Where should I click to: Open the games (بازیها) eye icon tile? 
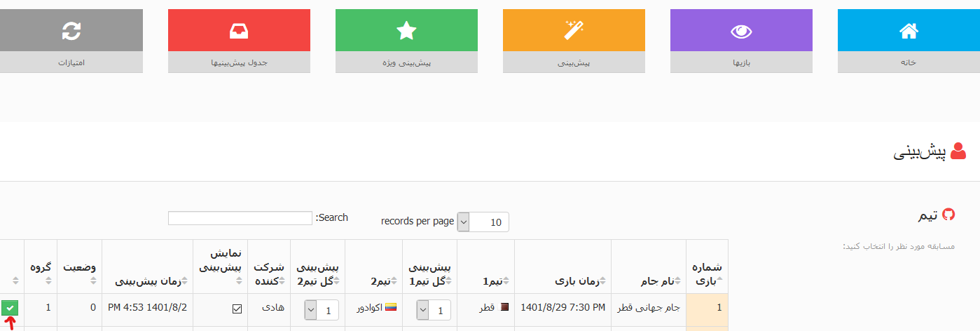coord(741,31)
